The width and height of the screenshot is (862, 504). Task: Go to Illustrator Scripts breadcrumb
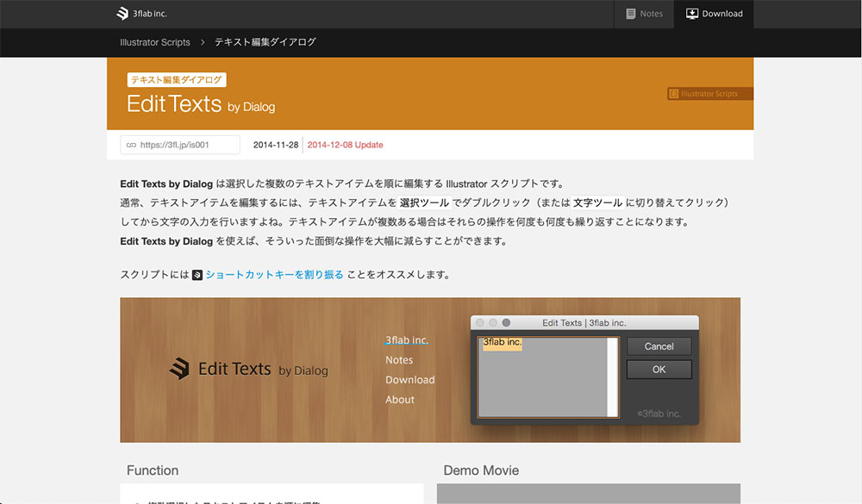pos(155,42)
